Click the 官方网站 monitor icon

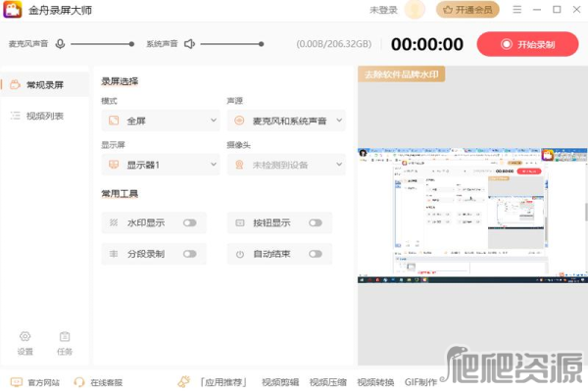[x=17, y=382]
